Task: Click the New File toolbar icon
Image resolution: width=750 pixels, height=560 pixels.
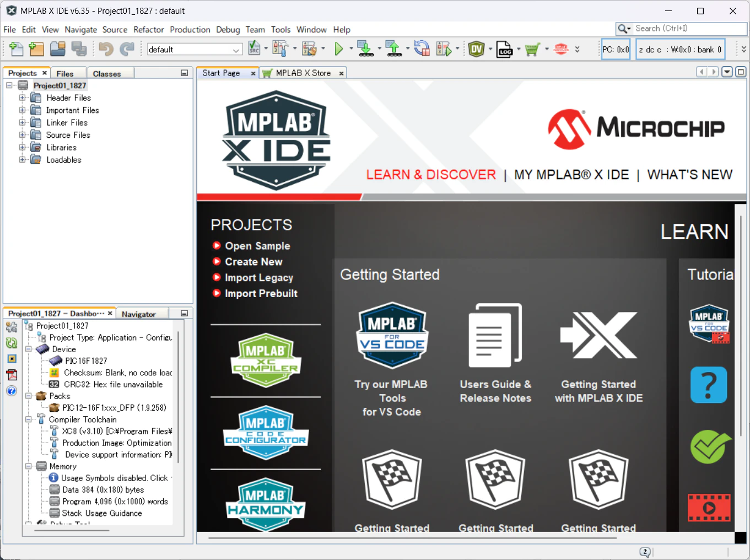Action: tap(16, 49)
